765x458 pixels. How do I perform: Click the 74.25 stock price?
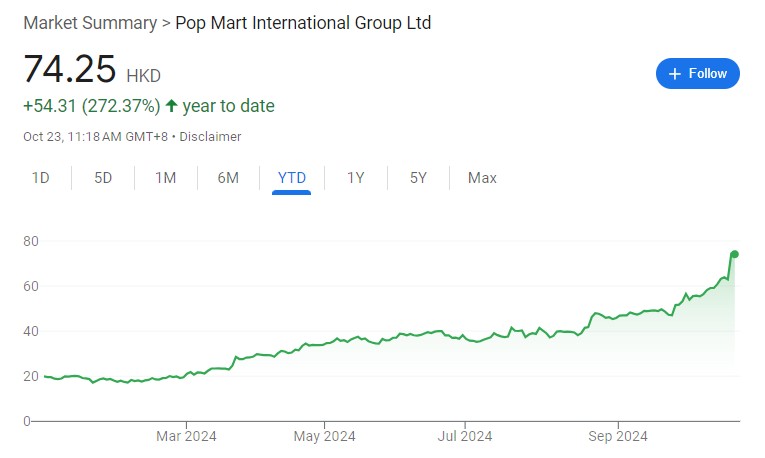point(68,70)
